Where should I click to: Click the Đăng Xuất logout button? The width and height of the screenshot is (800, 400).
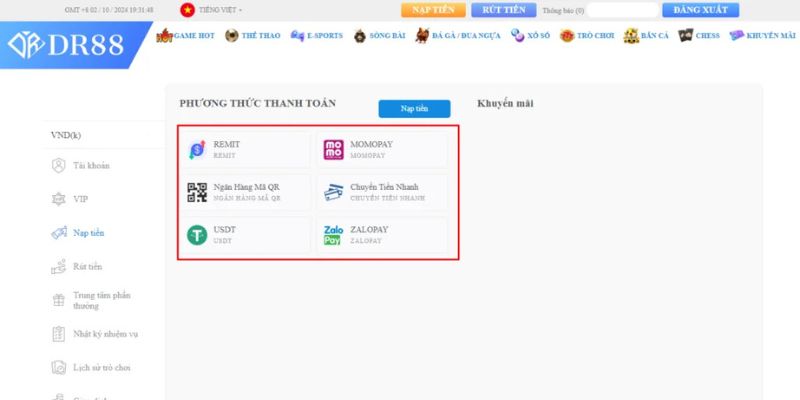point(700,10)
